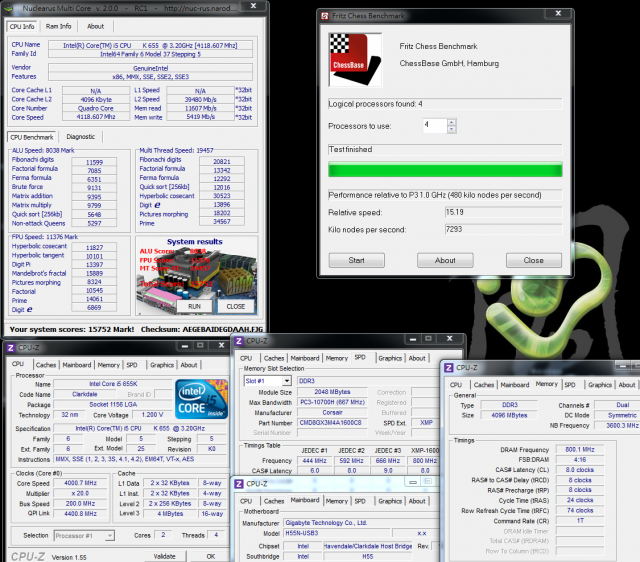
Task: Click the QPI Link 4400.8 MHz value
Action: pos(80,513)
